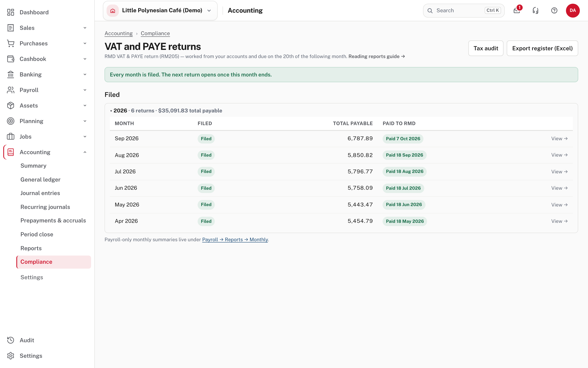Screen dimensions: 588x368
Task: Click the Cashbook wallet icon
Action: (10, 59)
